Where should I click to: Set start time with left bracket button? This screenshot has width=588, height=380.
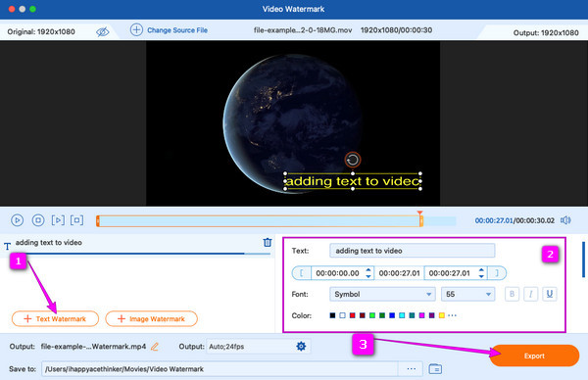point(302,273)
